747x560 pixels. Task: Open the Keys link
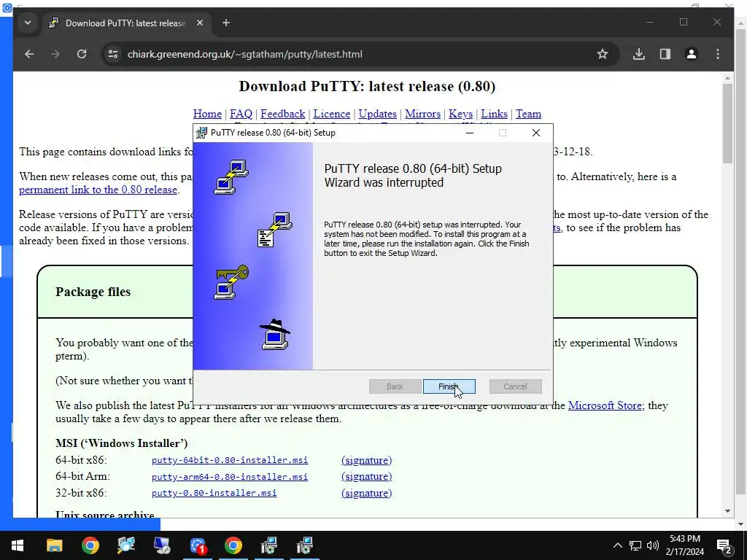[461, 114]
